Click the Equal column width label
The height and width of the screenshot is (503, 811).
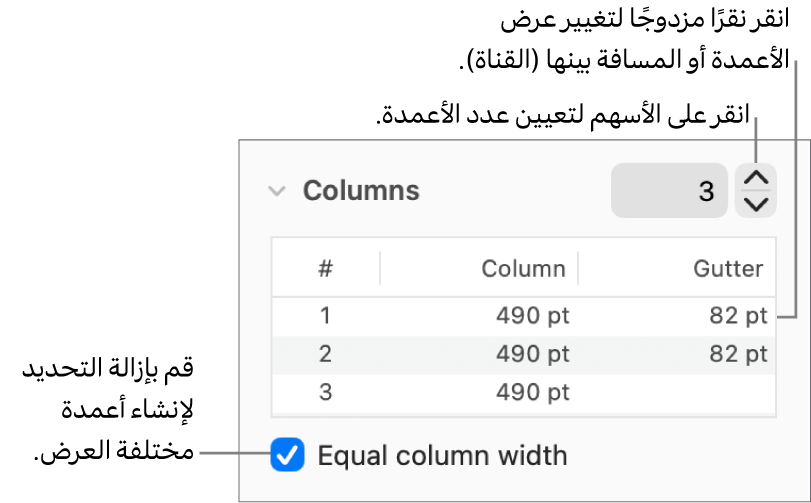[x=442, y=456]
